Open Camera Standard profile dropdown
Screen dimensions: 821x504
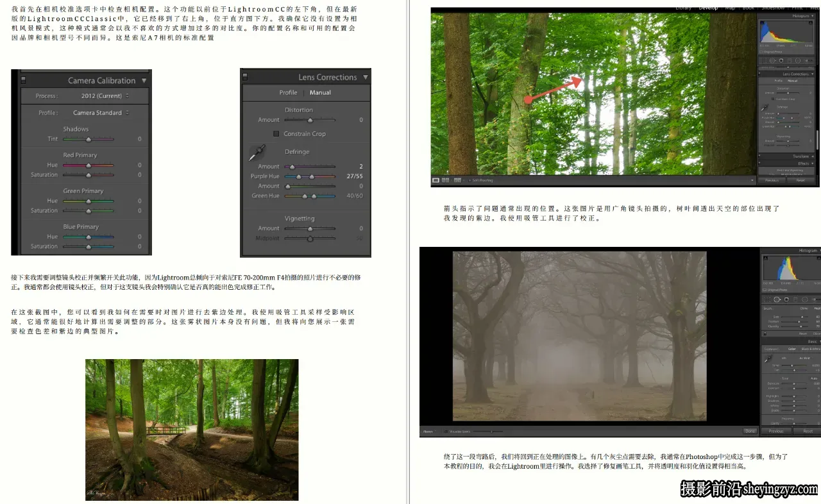[101, 113]
